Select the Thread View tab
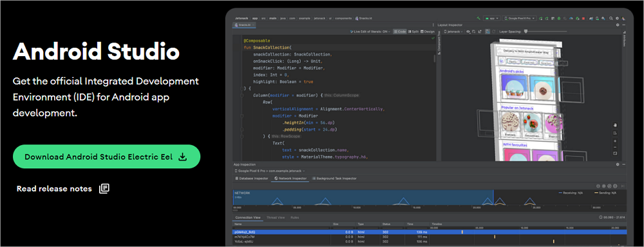The image size is (644, 247). tap(276, 217)
